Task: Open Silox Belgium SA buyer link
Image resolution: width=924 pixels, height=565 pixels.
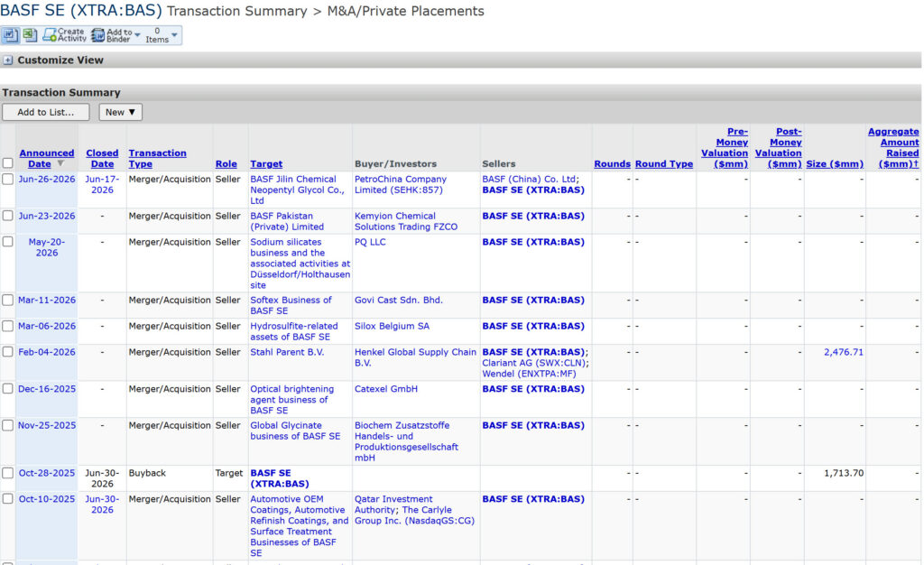Action: click(392, 326)
